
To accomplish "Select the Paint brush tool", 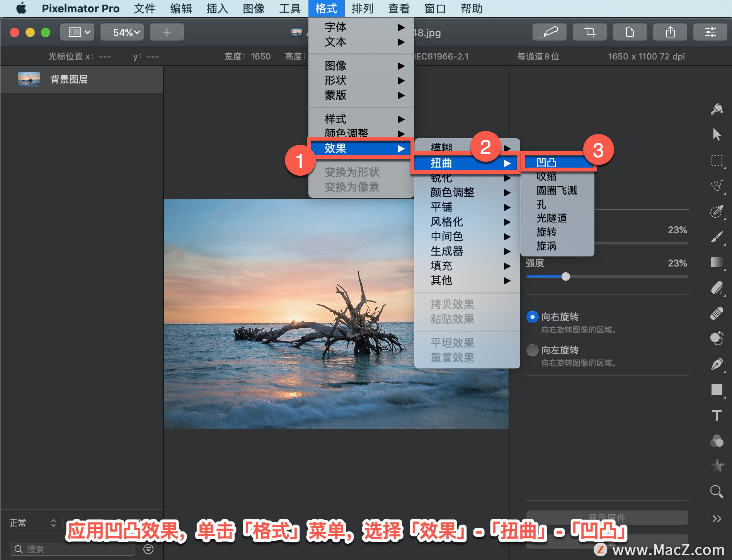I will 717,237.
